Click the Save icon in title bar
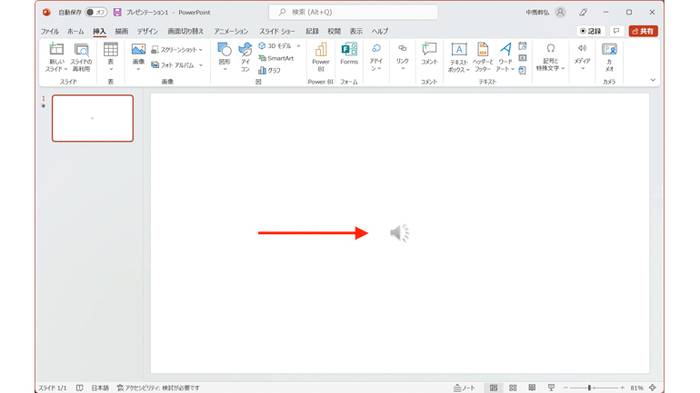The height and width of the screenshot is (393, 700). [117, 12]
